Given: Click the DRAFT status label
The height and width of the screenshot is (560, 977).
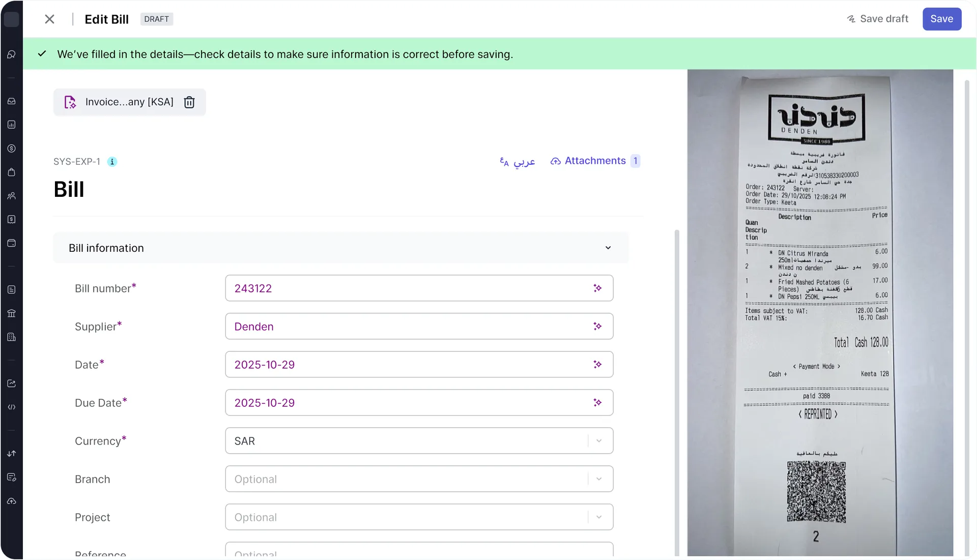Looking at the screenshot, I should click(x=156, y=19).
